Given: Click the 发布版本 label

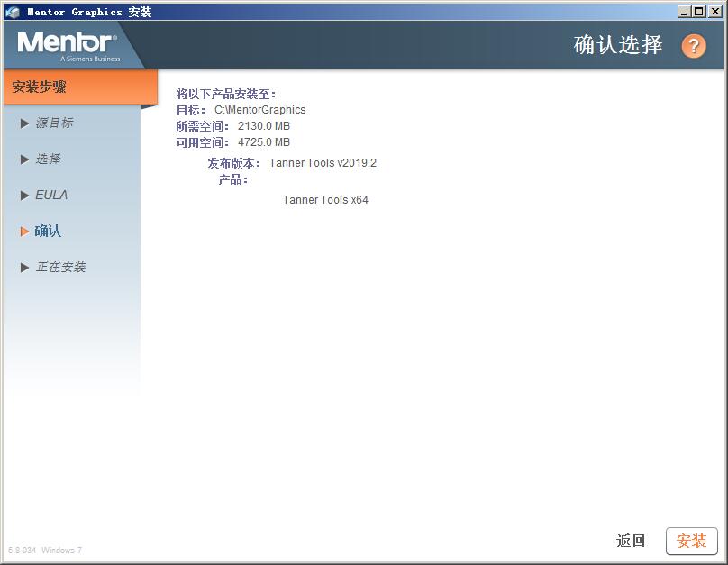Looking at the screenshot, I should pos(234,163).
